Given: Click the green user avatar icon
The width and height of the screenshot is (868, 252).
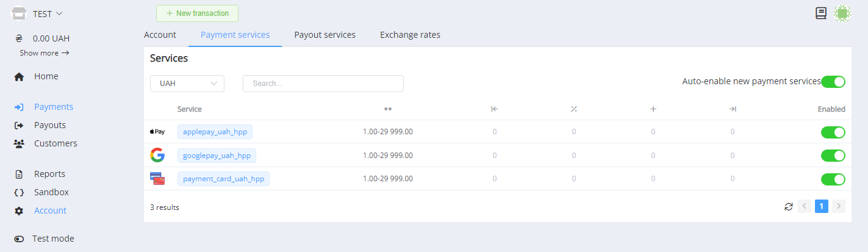Looking at the screenshot, I should click(842, 13).
